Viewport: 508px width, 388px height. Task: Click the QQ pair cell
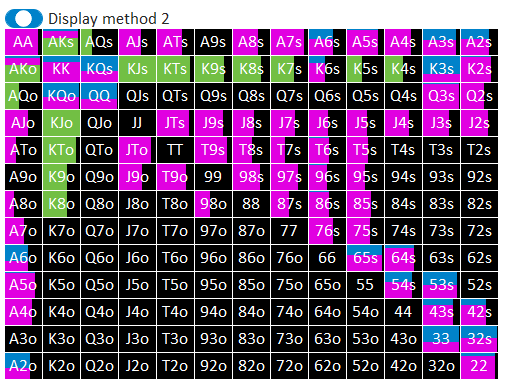(x=99, y=96)
